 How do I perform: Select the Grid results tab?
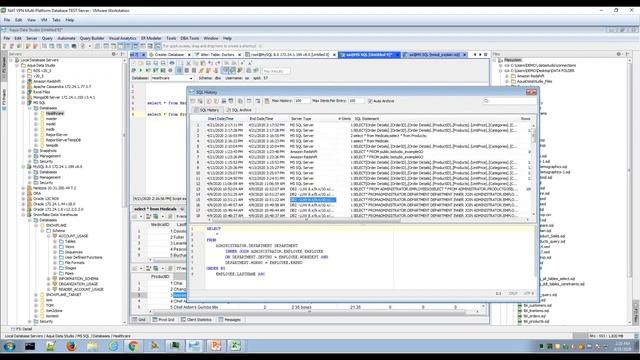pos(139,320)
